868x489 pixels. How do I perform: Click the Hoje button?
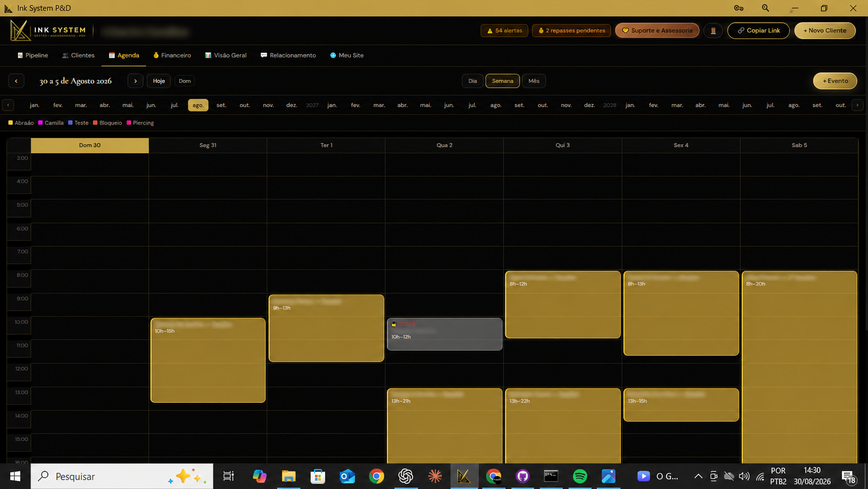pos(159,81)
